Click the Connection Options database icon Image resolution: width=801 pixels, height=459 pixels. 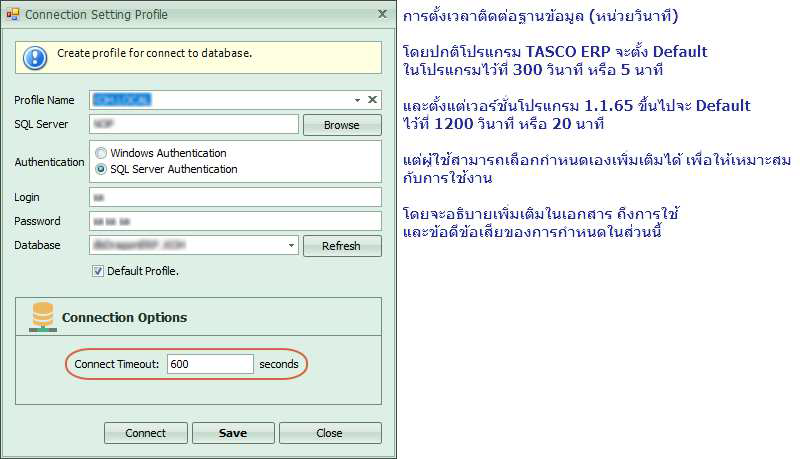(43, 317)
